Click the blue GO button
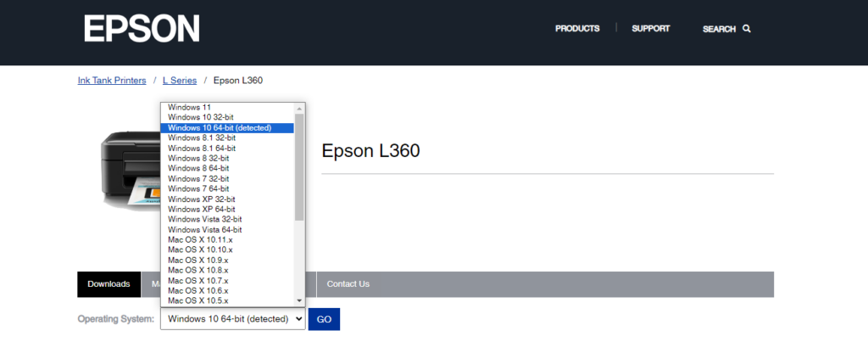The width and height of the screenshot is (868, 359). (x=324, y=320)
